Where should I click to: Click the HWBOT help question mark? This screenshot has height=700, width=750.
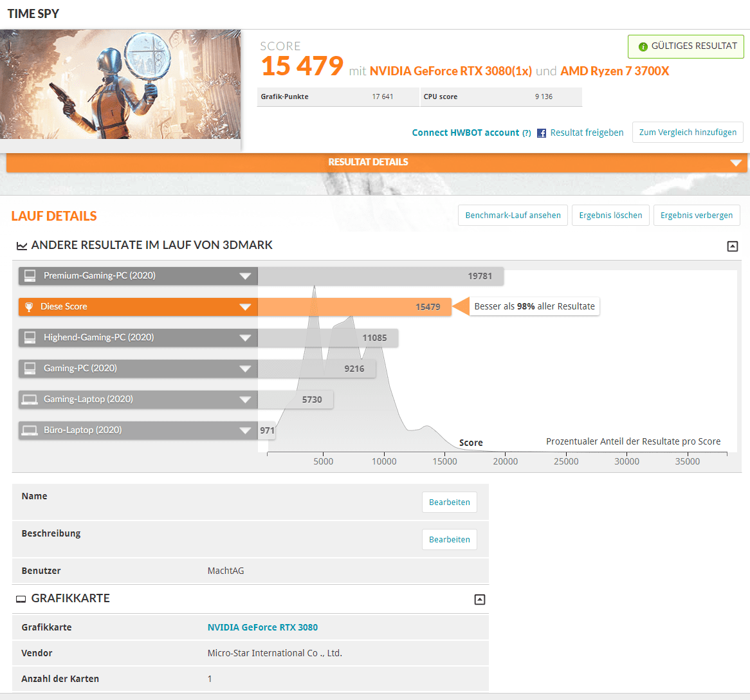(x=527, y=133)
